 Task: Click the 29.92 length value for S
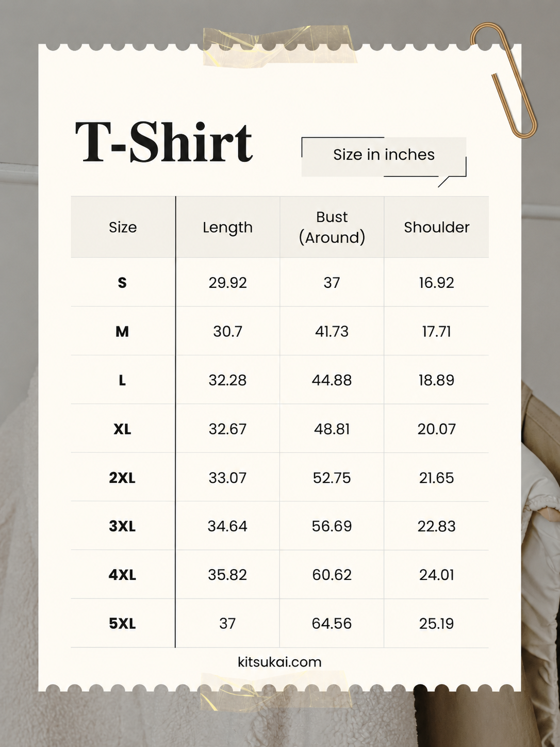tap(227, 283)
